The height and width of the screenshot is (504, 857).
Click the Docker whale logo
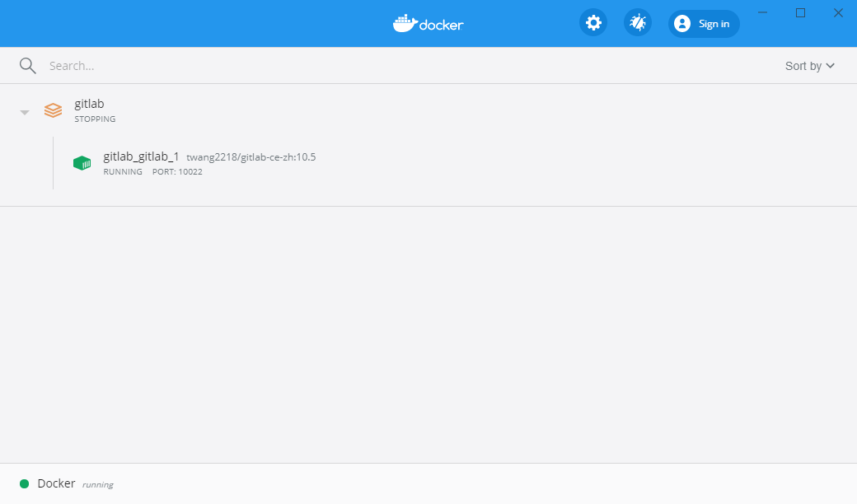pos(405,22)
